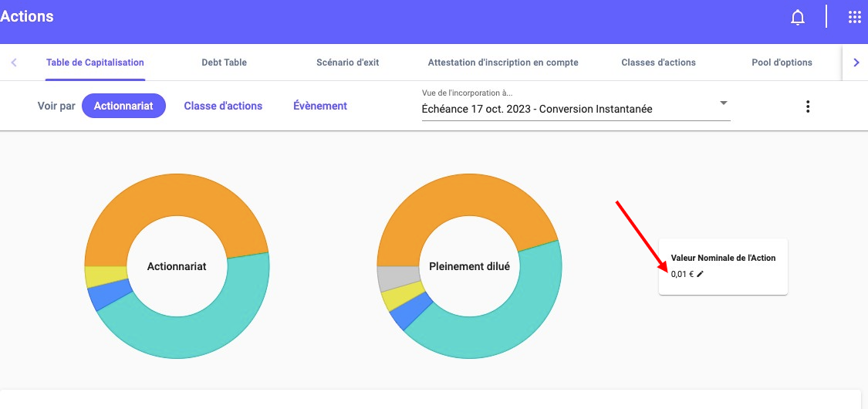The height and width of the screenshot is (409, 868).
Task: Edit nominal share value with pencil icon
Action: click(x=701, y=274)
